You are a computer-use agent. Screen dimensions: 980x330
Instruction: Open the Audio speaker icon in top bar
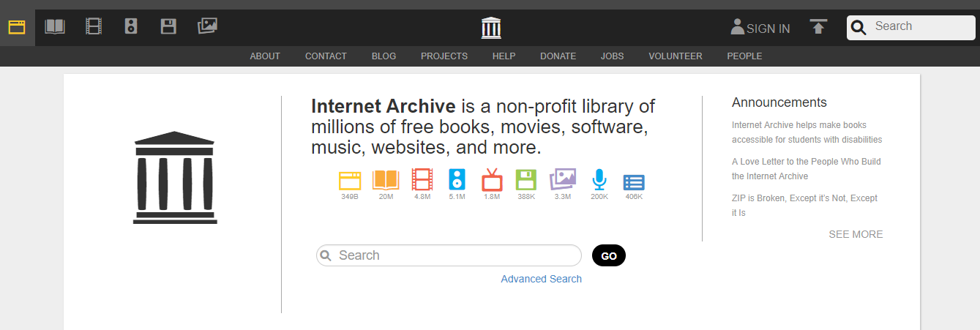(131, 27)
